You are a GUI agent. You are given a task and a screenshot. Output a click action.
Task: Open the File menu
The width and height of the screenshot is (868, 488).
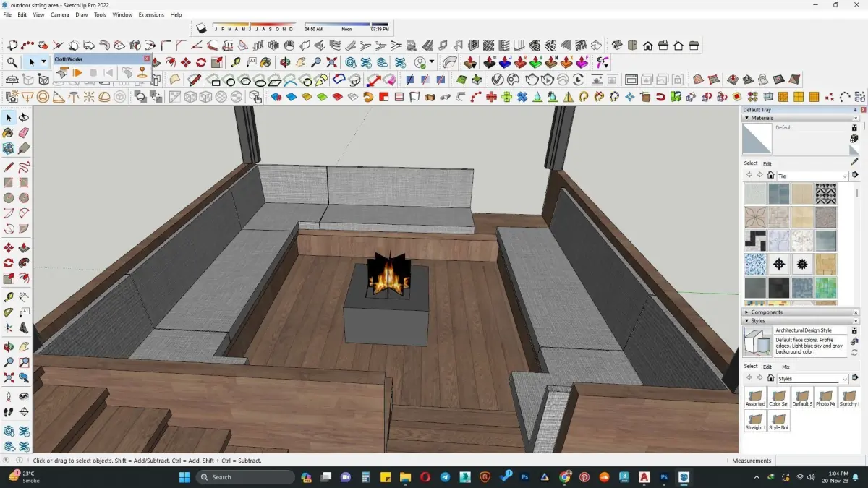(7, 14)
